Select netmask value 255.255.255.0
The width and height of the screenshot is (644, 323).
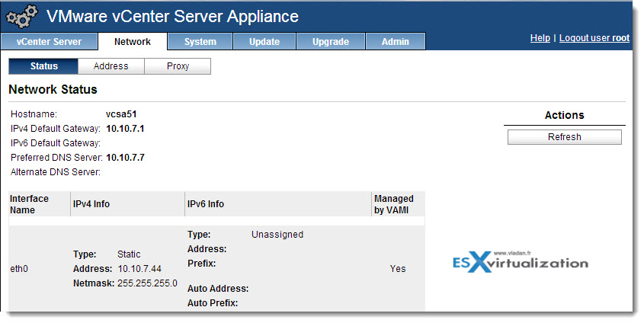[147, 283]
